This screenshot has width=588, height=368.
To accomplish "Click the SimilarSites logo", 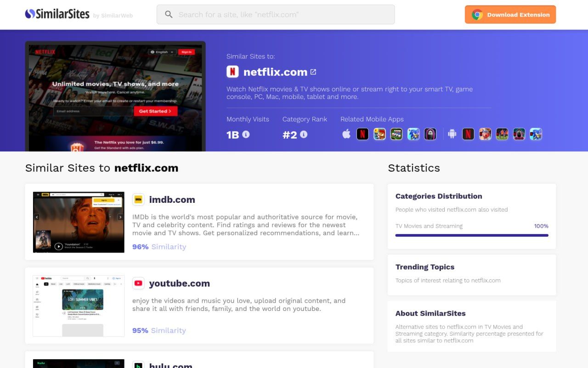I will coord(57,14).
